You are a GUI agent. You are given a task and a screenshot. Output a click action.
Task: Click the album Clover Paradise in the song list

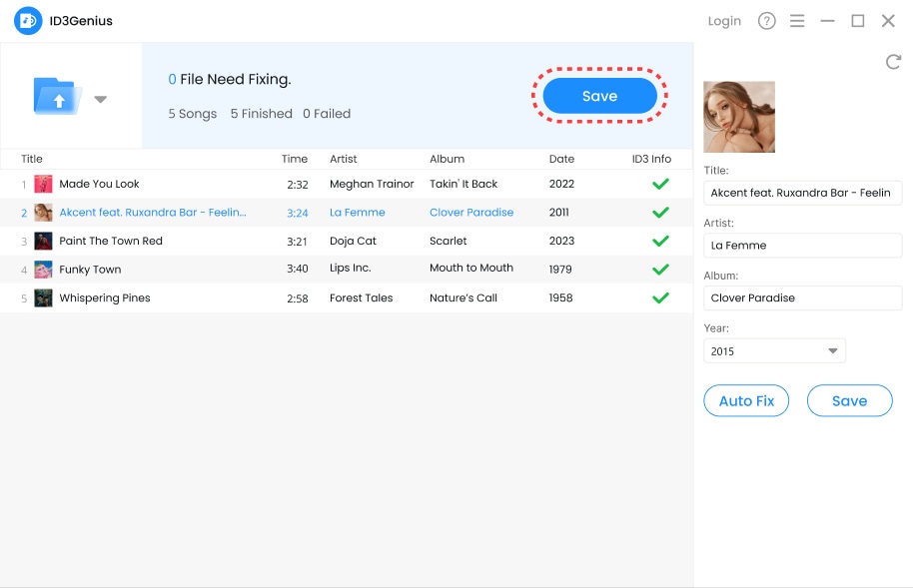[x=471, y=213]
